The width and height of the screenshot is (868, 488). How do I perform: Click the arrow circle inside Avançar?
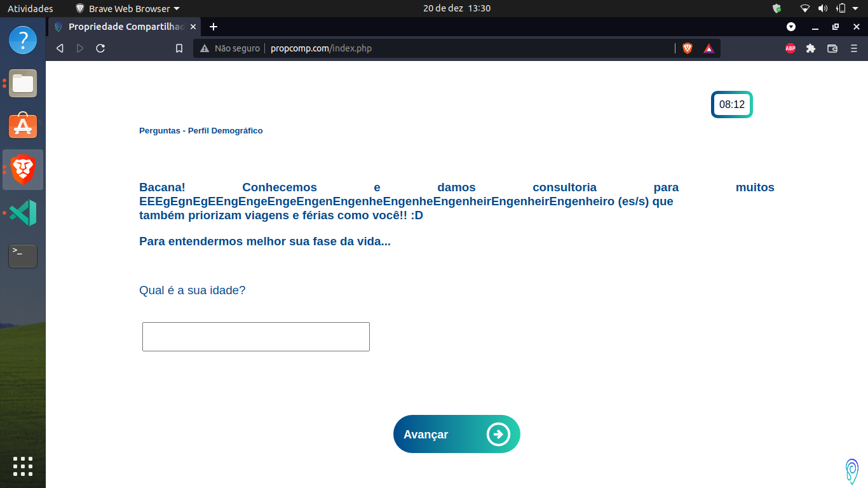(x=499, y=434)
